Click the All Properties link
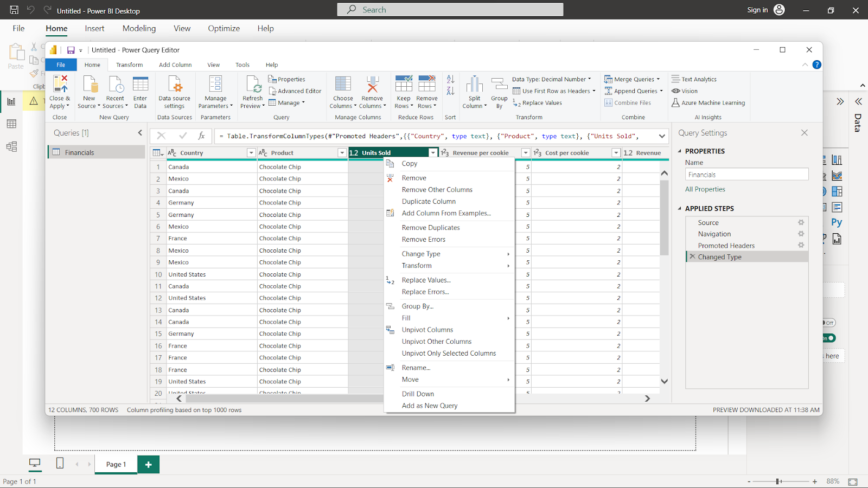868x488 pixels. (x=705, y=189)
